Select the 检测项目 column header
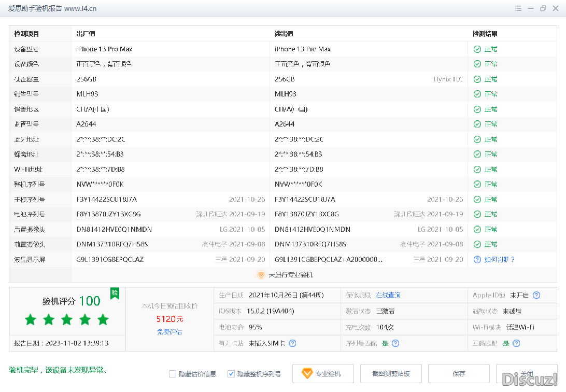This screenshot has width=566, height=392. point(26,34)
